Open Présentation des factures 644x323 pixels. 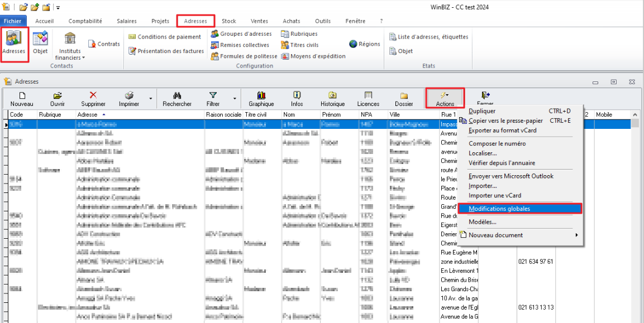[166, 51]
